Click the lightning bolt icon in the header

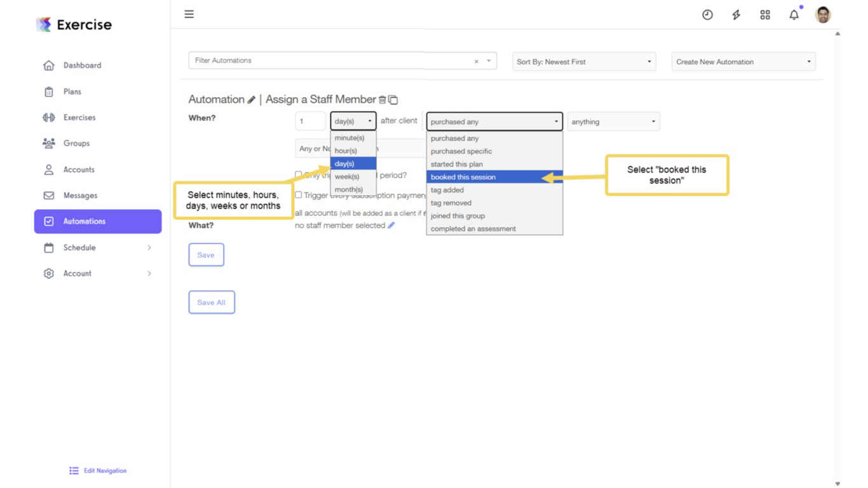736,14
